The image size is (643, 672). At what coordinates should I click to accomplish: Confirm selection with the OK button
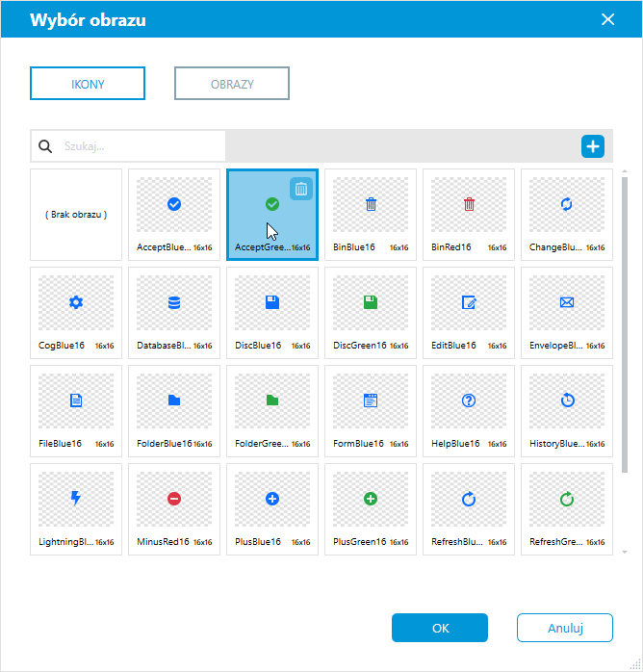coord(440,628)
